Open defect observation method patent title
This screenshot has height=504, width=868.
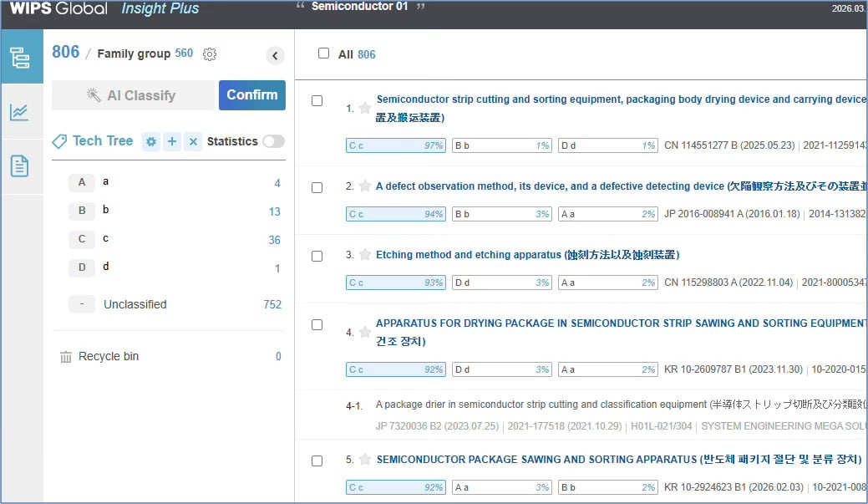coord(621,186)
